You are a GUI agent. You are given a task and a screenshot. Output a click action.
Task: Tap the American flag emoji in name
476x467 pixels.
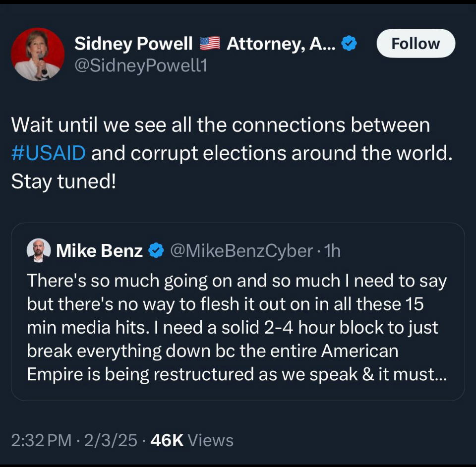(210, 44)
